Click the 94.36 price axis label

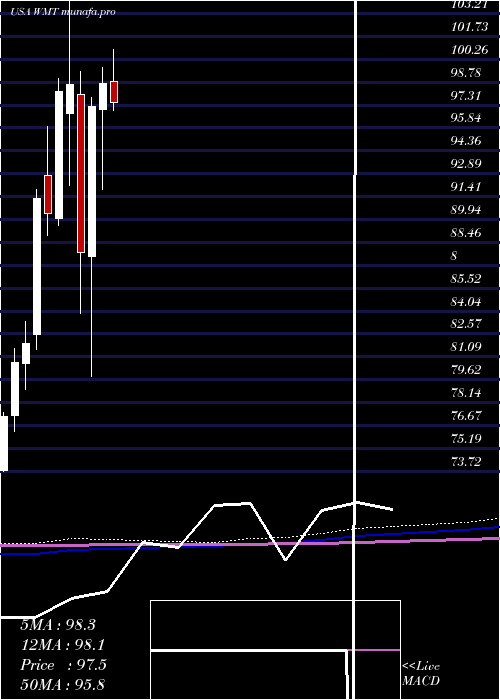coord(466,141)
